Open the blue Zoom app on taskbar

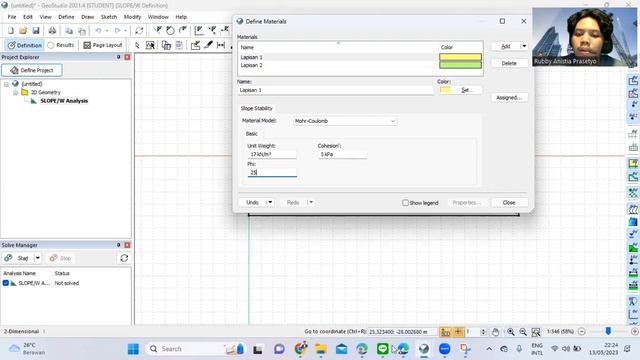coord(444,349)
